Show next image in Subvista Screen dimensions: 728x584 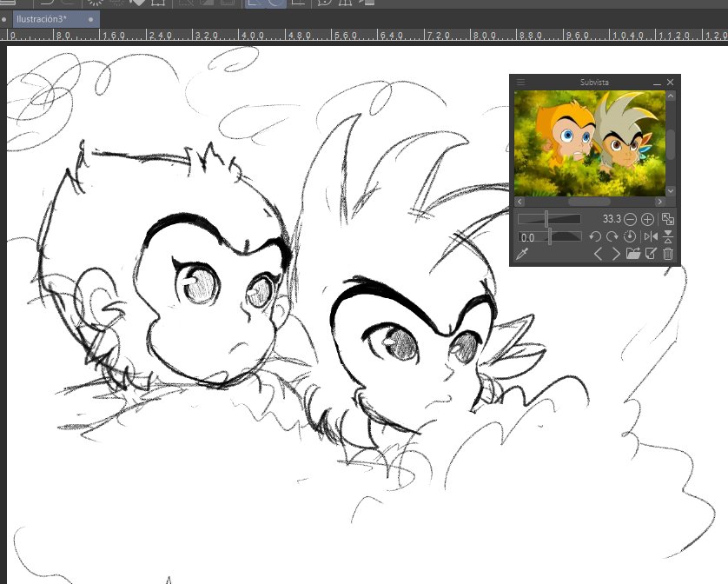[616, 254]
